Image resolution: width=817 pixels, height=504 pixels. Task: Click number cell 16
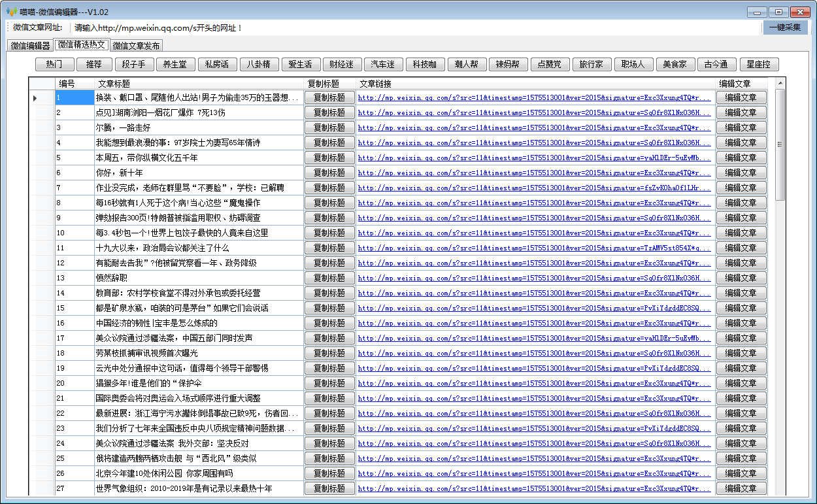pos(75,323)
